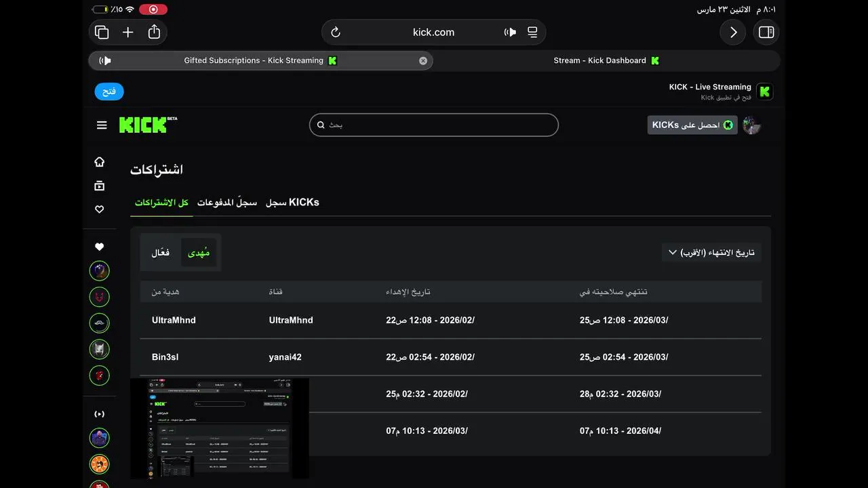Reload the kick.com page

coord(335,32)
